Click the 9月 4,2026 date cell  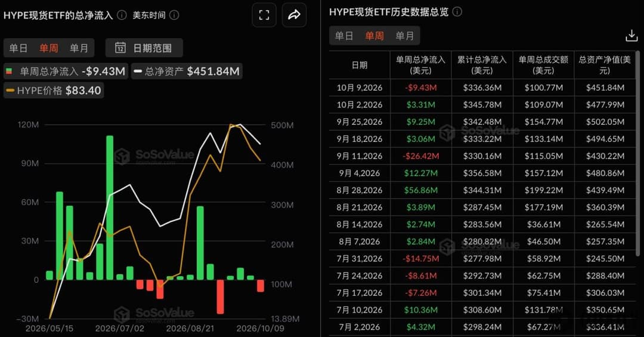[360, 173]
